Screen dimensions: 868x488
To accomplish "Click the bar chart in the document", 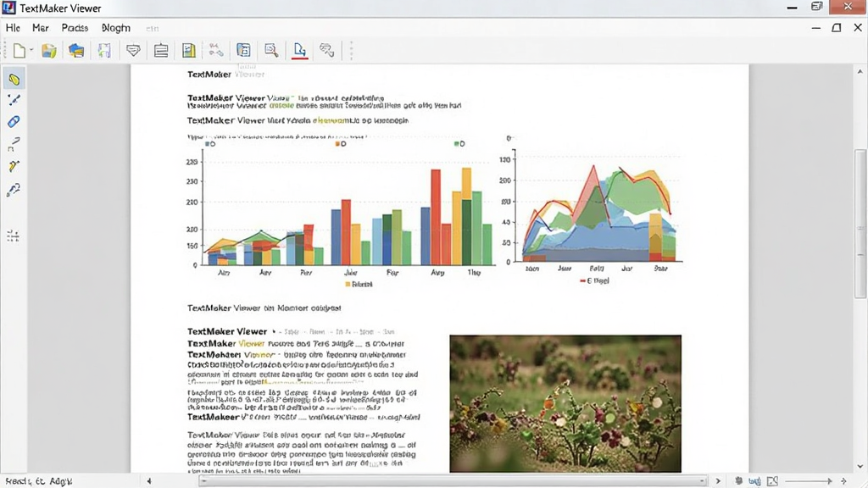I will [341, 212].
